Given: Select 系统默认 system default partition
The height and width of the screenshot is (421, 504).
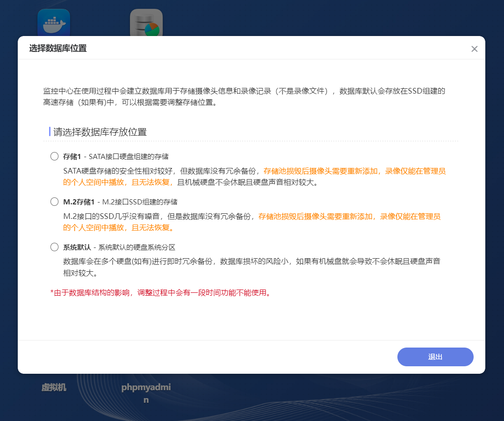Looking at the screenshot, I should point(54,247).
